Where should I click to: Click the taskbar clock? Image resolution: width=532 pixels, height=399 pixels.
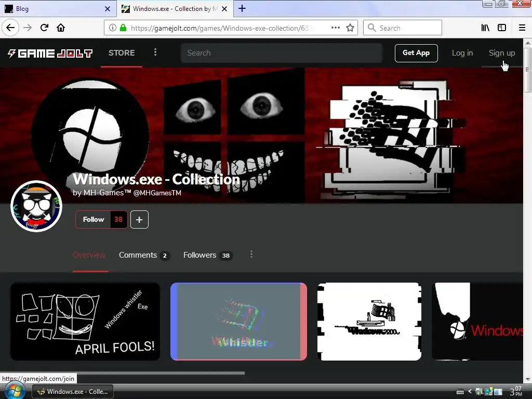[x=516, y=392]
